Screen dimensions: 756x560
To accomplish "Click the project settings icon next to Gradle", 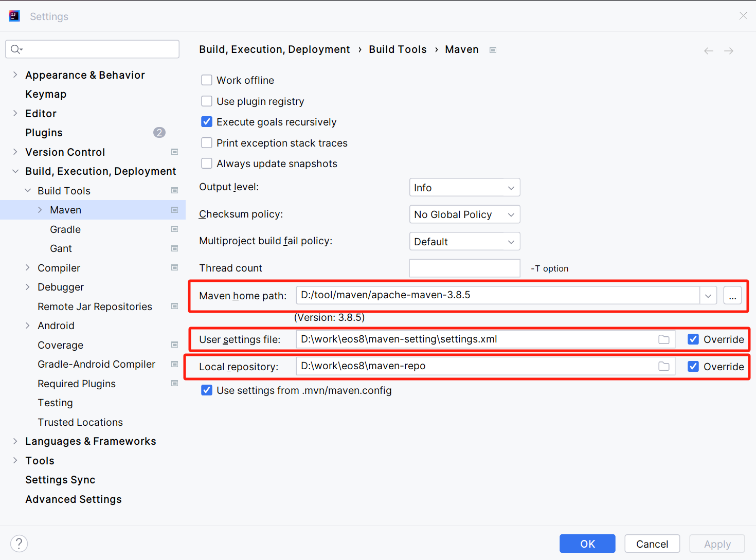I will tap(175, 229).
